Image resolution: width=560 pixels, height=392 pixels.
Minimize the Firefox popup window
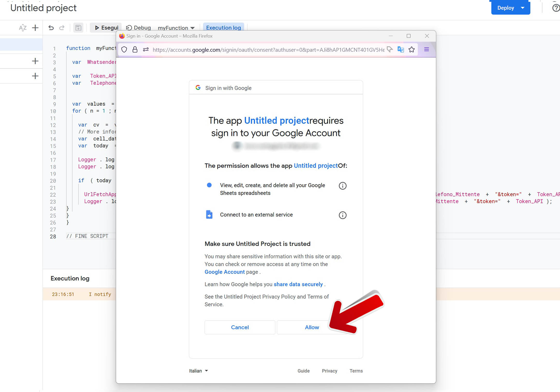(x=391, y=36)
